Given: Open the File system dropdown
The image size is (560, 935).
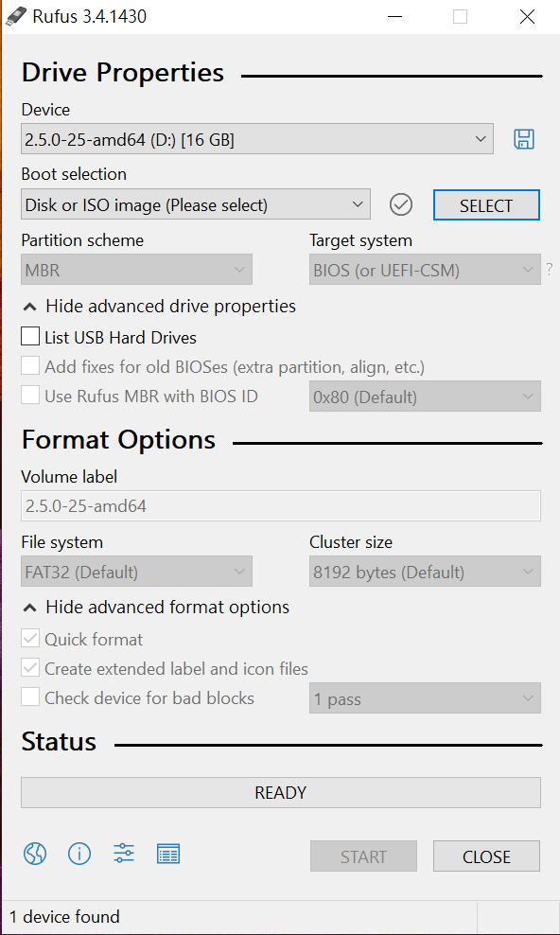Looking at the screenshot, I should pyautogui.click(x=136, y=572).
